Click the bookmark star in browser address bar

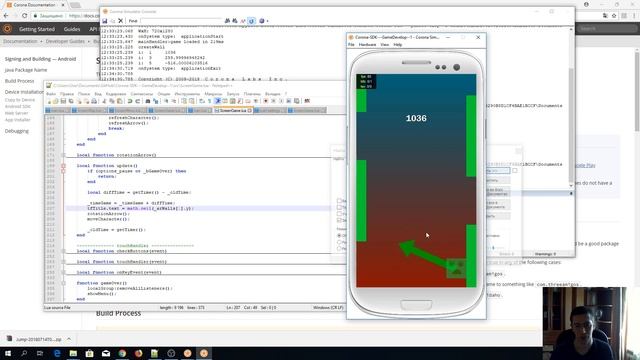[x=614, y=16]
